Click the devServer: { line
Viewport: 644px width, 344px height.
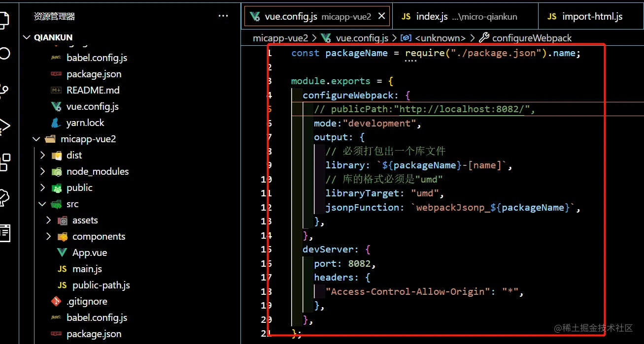(336, 249)
